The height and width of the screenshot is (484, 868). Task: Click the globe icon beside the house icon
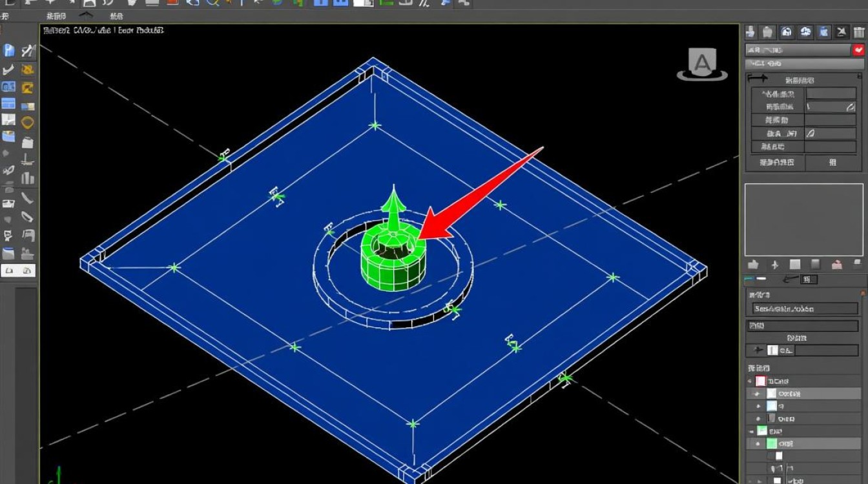805,32
